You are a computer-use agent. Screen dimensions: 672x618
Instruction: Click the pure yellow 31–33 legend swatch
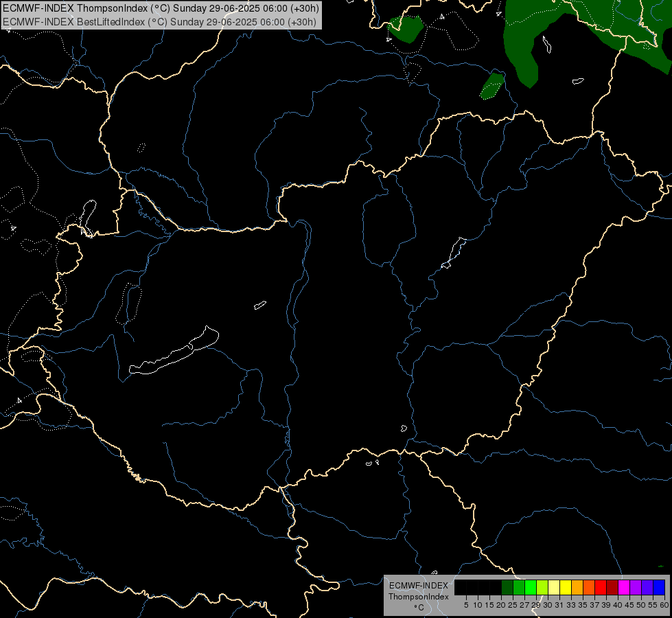pyautogui.click(x=566, y=588)
